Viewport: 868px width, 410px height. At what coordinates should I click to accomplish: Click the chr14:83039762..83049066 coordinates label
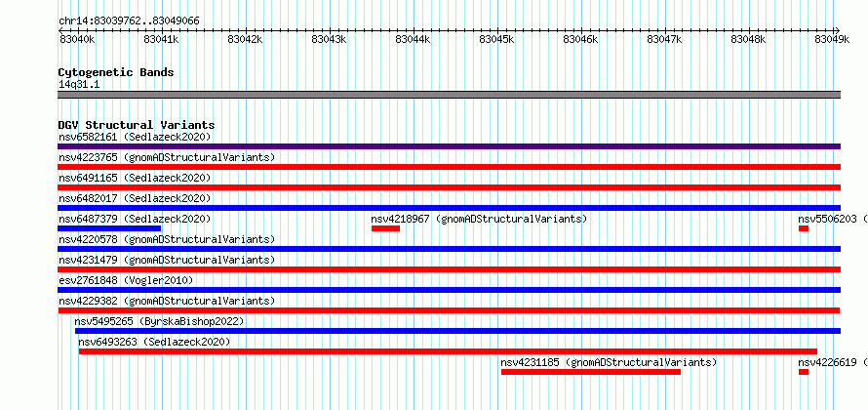coord(129,21)
